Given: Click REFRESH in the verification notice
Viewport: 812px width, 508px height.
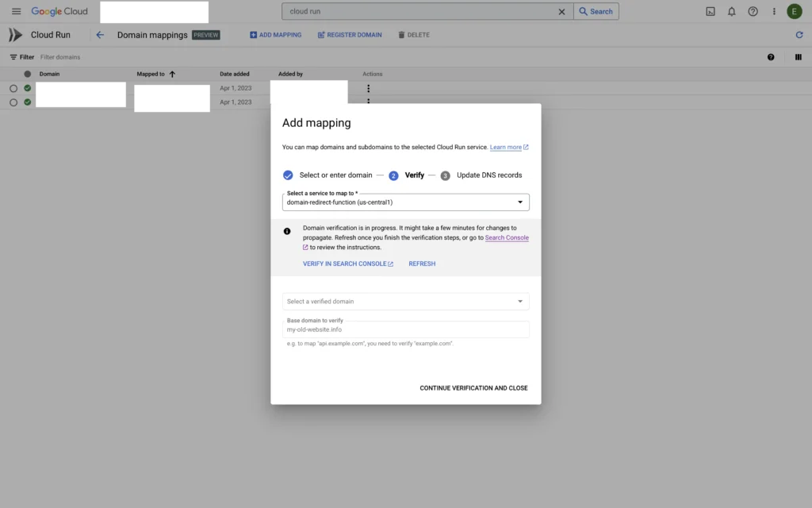Looking at the screenshot, I should [x=422, y=264].
